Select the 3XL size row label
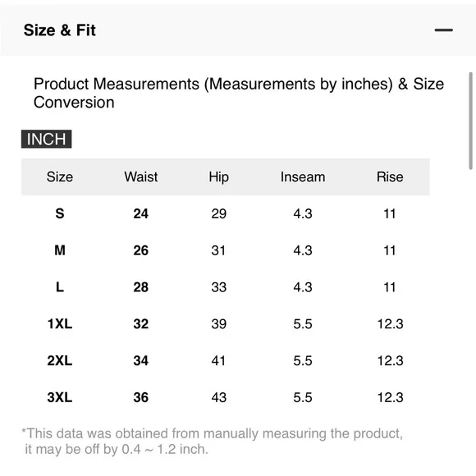The image size is (476, 476). coord(60,397)
